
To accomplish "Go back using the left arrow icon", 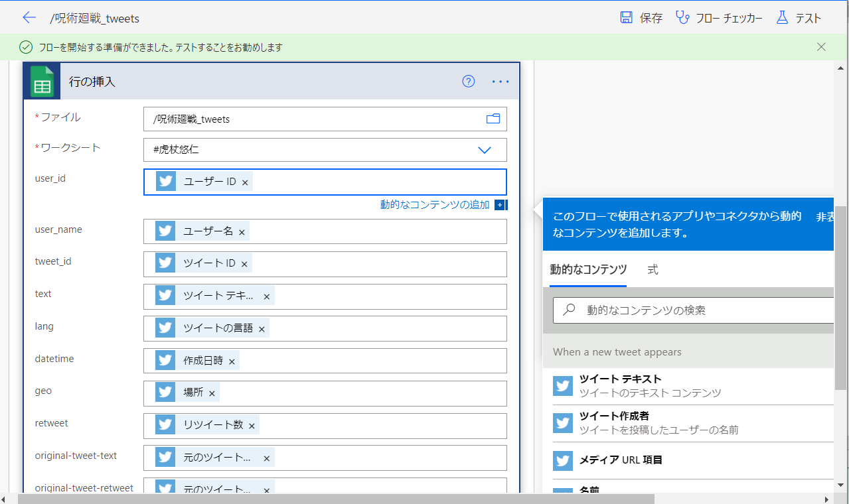I will (x=29, y=18).
